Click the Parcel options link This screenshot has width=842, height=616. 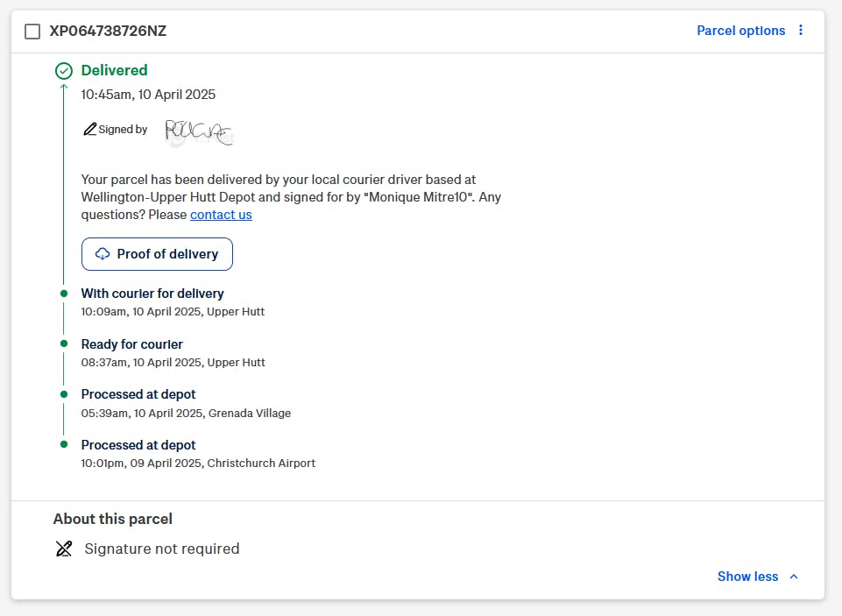[x=740, y=31]
